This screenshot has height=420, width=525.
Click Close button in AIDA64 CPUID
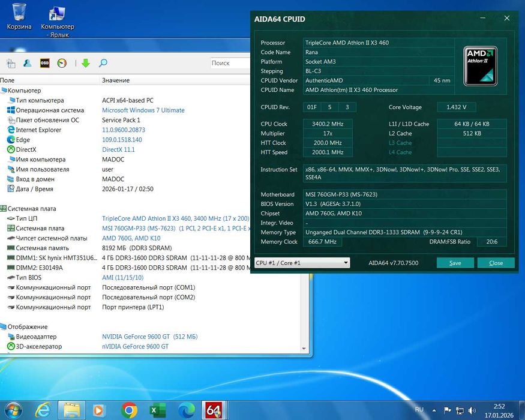pyautogui.click(x=496, y=263)
